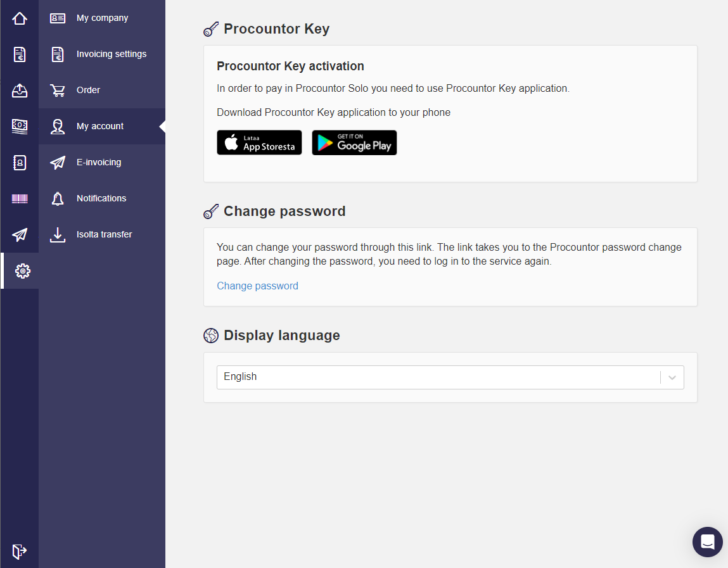Screen dimensions: 728x568
Task: Click the key icon beside Procountor Key
Action: [211, 29]
